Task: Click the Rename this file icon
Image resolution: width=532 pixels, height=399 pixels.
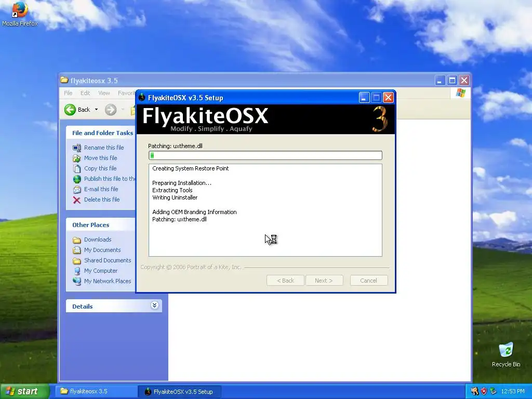Action: [77, 148]
